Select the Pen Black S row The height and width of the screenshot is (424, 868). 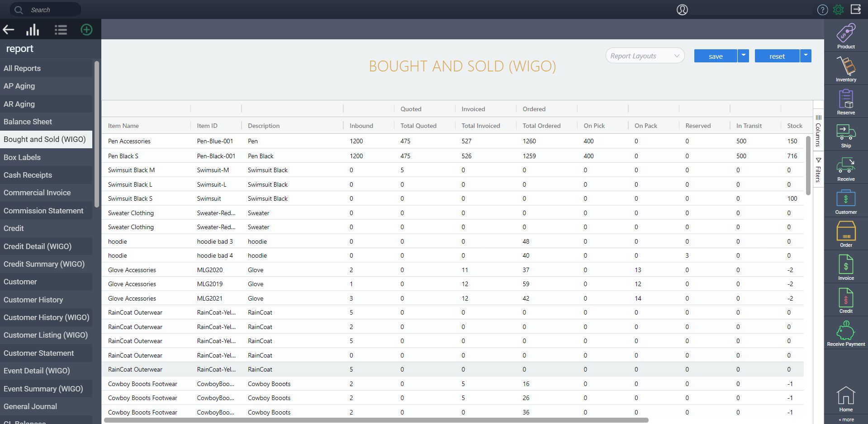453,156
